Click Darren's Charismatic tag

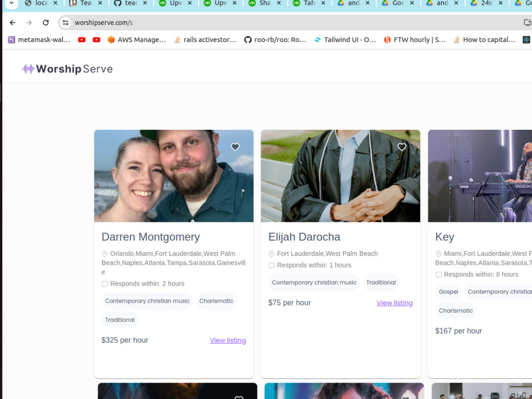point(216,301)
